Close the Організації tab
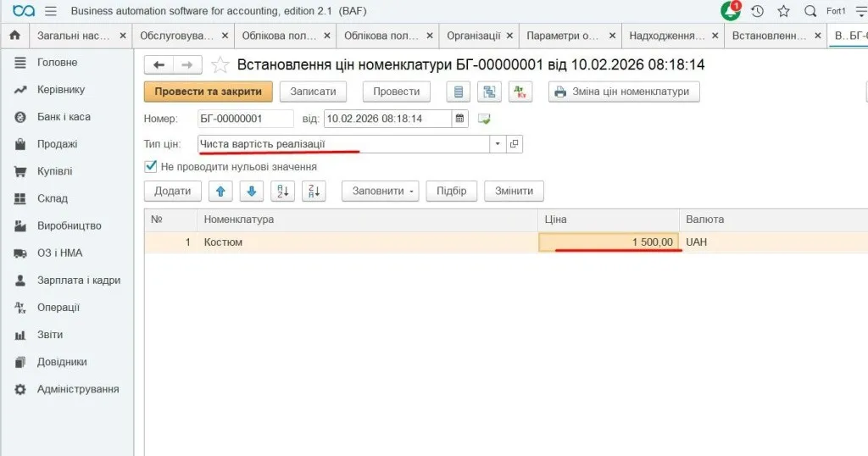Screen dimensions: 868x456 tap(509, 36)
